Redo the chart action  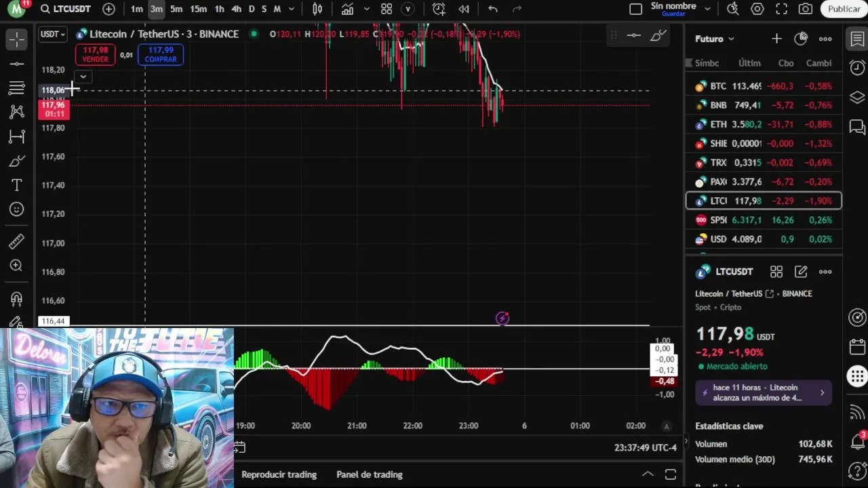517,9
